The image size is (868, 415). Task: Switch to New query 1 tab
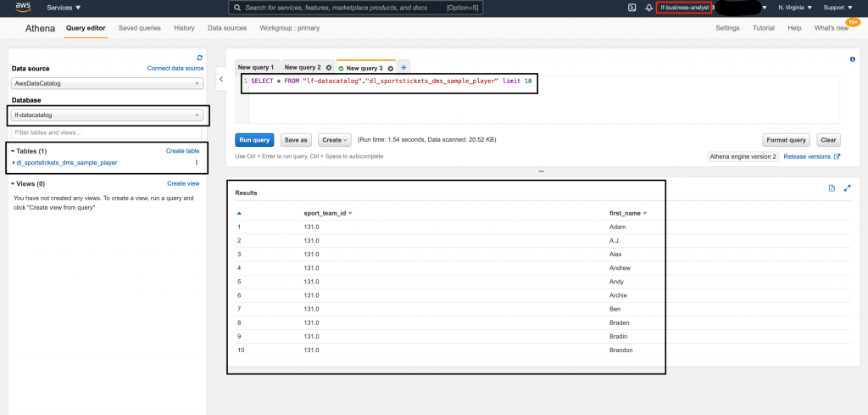pos(258,68)
